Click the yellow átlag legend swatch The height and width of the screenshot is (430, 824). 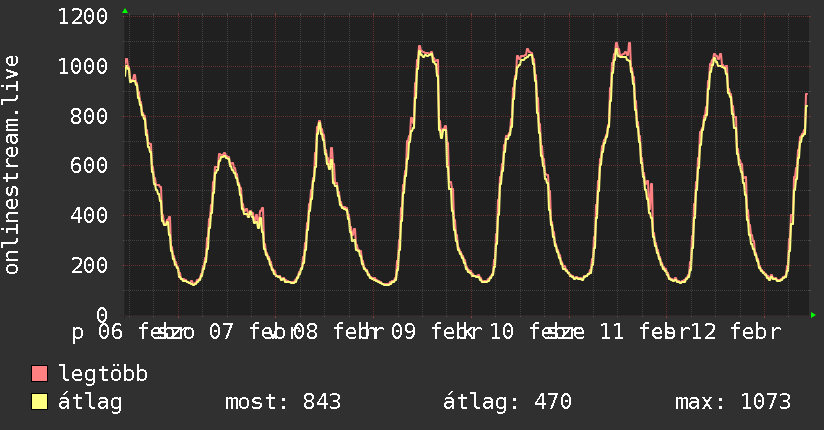coord(40,402)
